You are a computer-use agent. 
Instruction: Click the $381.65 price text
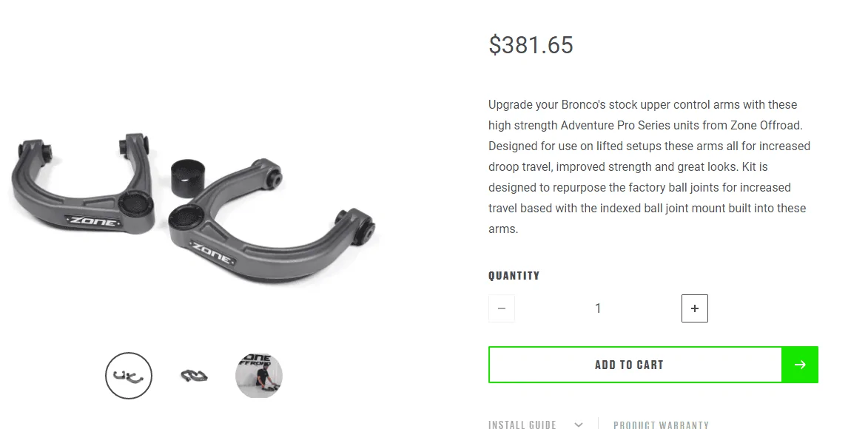point(531,45)
